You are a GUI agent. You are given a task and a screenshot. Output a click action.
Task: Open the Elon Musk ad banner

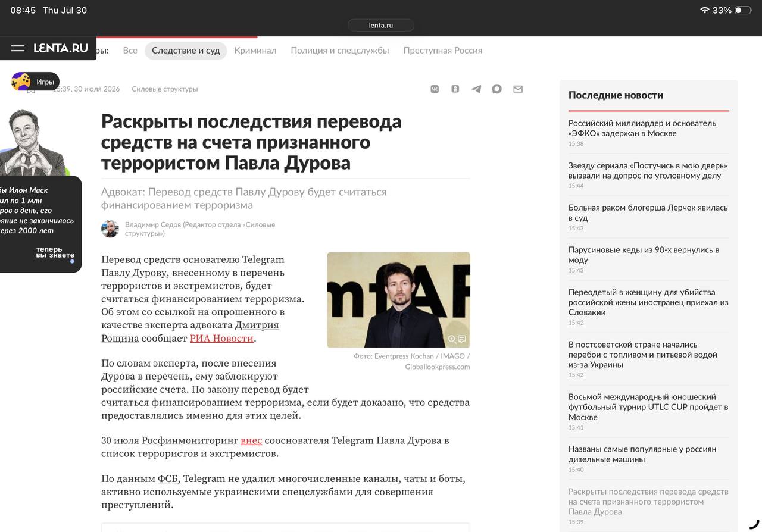(x=40, y=190)
